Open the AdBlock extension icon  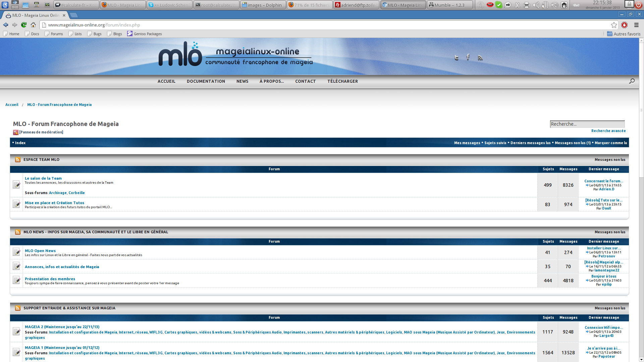point(625,25)
